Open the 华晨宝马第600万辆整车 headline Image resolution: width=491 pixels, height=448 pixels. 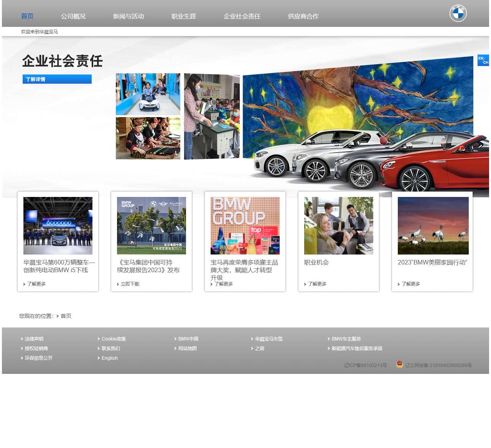[59, 266]
